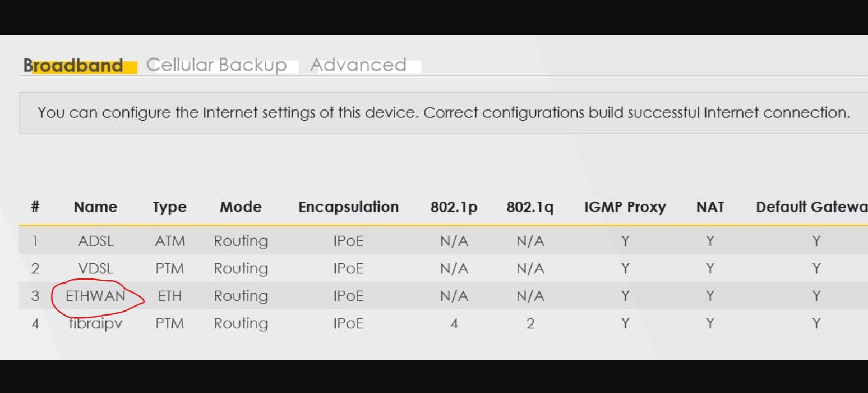Click the 802.1q column header

530,207
